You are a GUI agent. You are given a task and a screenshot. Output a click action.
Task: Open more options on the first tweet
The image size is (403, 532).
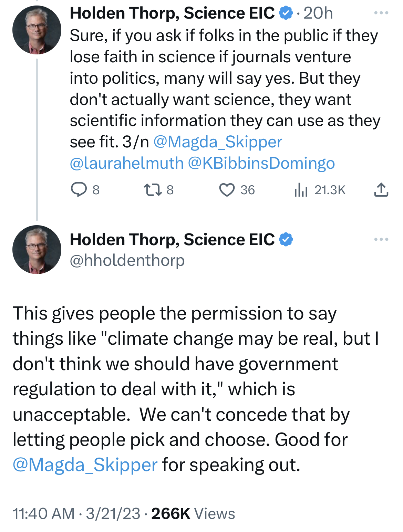[x=381, y=13]
